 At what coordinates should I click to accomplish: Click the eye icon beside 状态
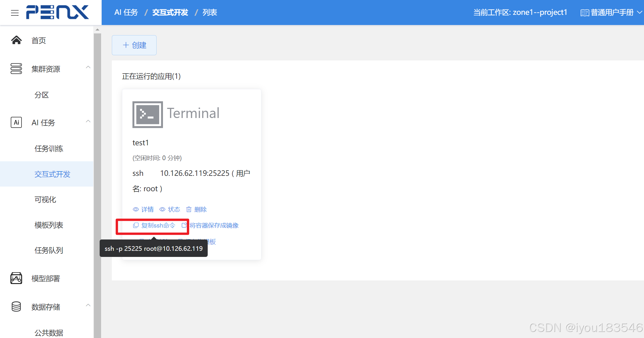click(162, 209)
